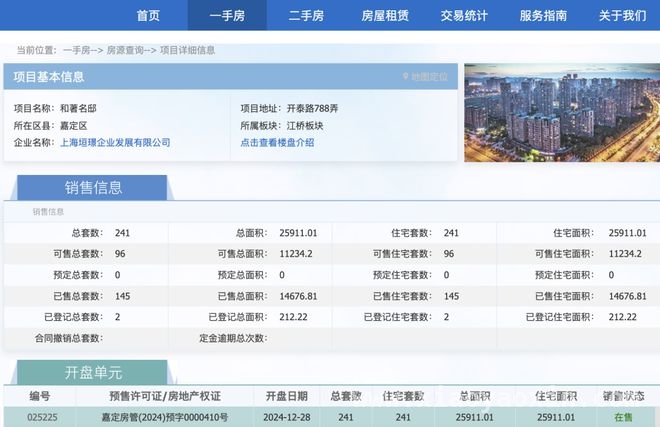Select the 一手房 navigation tab
The image size is (660, 427).
click(227, 16)
